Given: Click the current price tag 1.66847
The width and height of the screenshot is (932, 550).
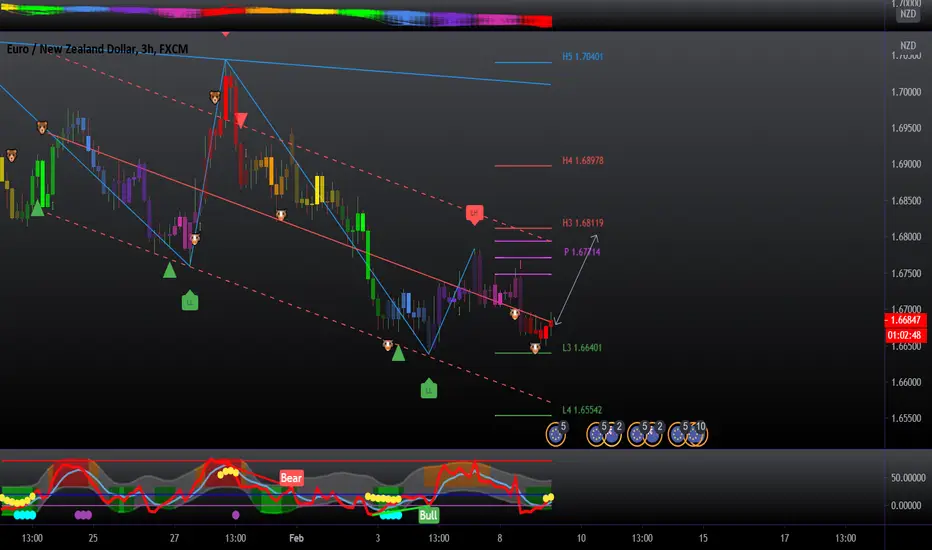Looking at the screenshot, I should point(905,320).
